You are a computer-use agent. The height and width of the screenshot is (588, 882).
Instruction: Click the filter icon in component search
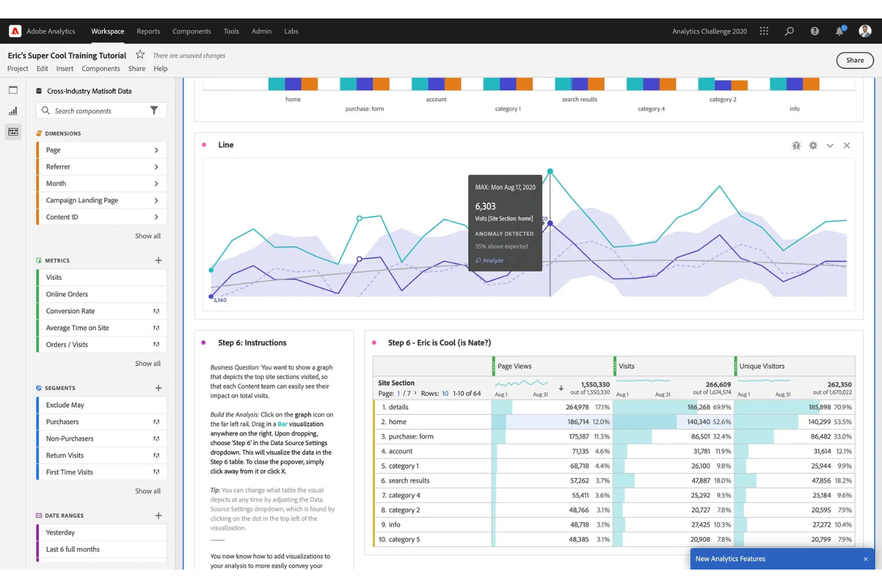154,110
